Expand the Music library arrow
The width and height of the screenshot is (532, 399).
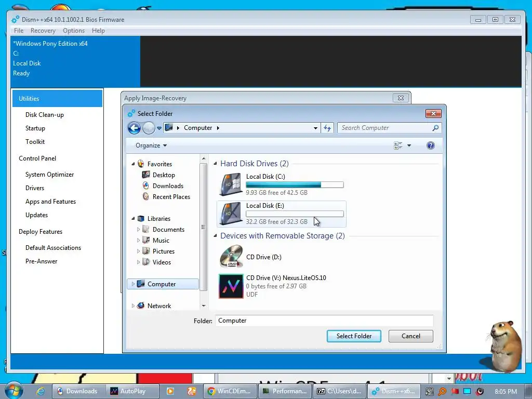tap(138, 240)
